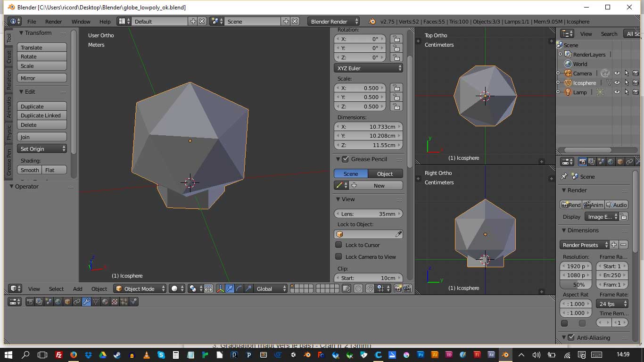Click the lock icon beside Scale X
Viewport: 644px width, 362px height.
[396, 88]
